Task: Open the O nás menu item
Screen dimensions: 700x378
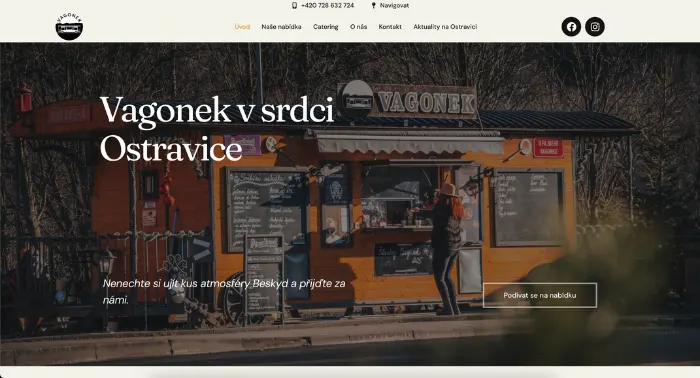Action: 358,27
